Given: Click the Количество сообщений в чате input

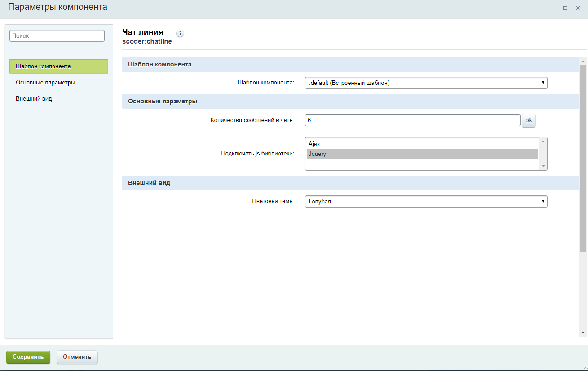Looking at the screenshot, I should 412,120.
